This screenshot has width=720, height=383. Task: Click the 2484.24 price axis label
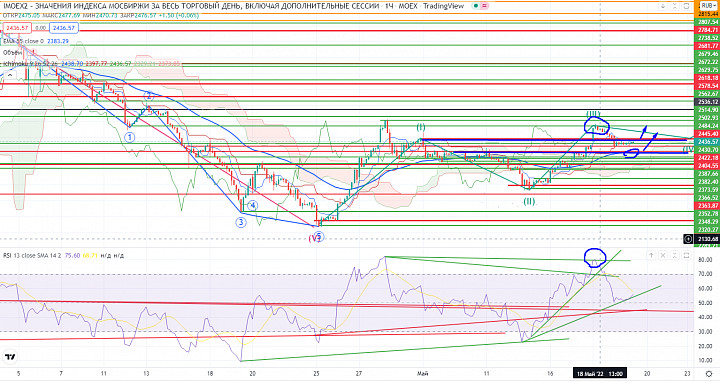click(708, 126)
